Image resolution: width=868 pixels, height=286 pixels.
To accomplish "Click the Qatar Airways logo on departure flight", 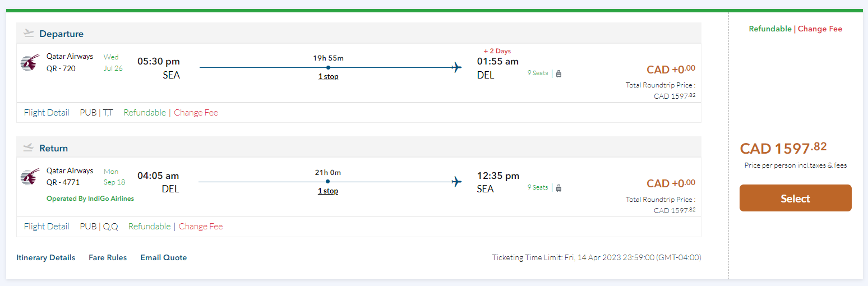I will pos(30,62).
